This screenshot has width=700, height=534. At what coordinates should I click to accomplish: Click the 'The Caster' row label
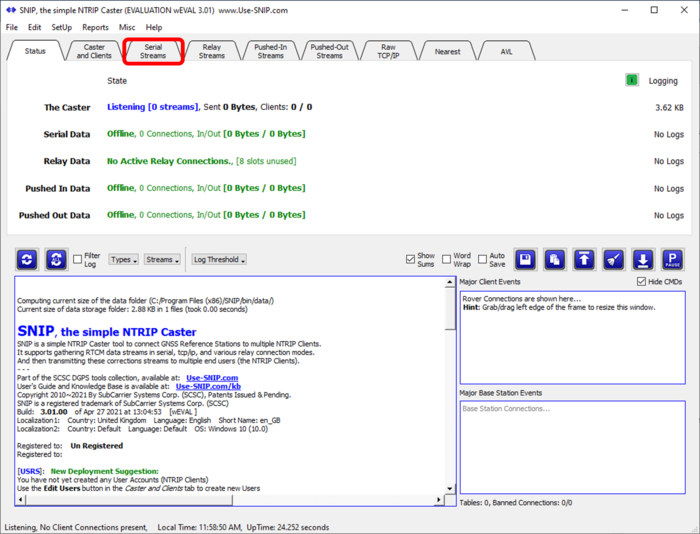(x=67, y=108)
